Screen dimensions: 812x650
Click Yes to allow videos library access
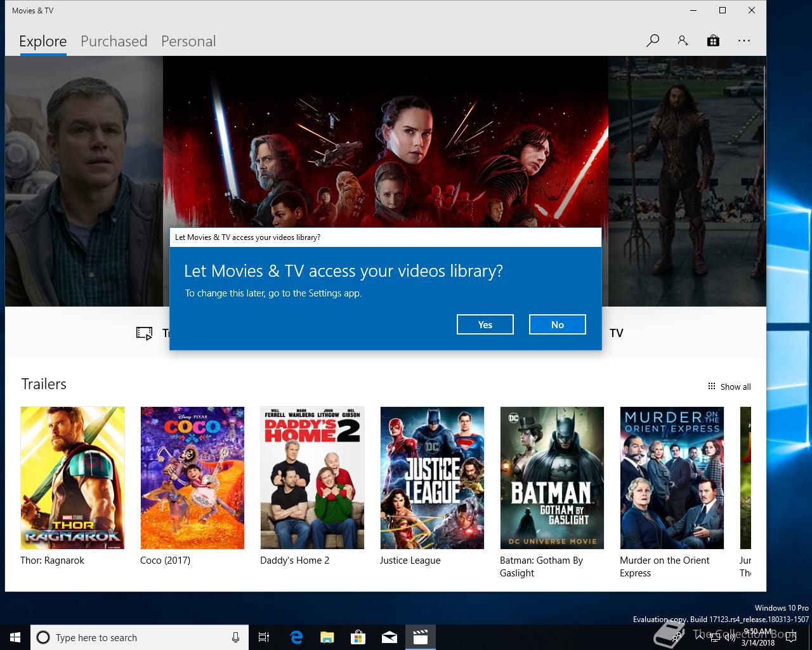[x=485, y=324]
